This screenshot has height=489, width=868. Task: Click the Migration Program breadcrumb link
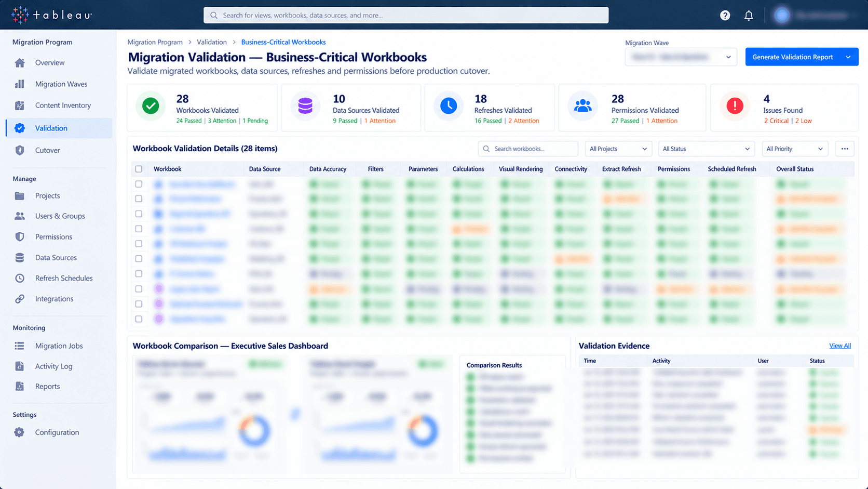(x=155, y=42)
